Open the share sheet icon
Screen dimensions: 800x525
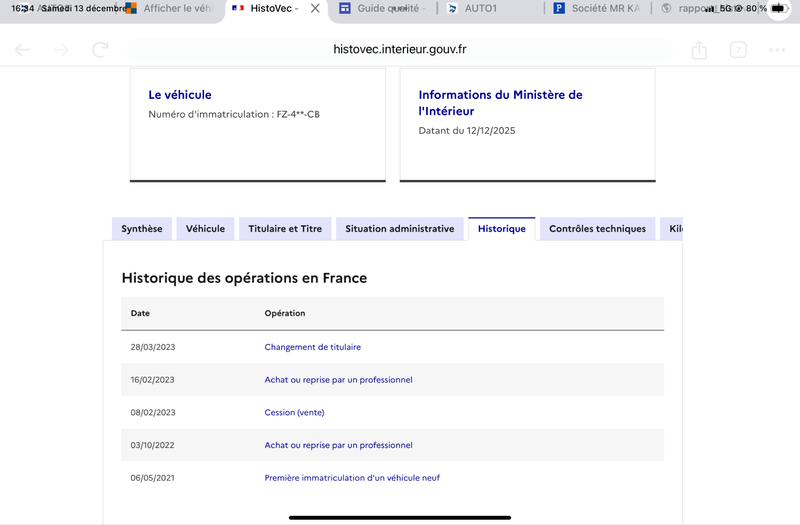pos(699,50)
